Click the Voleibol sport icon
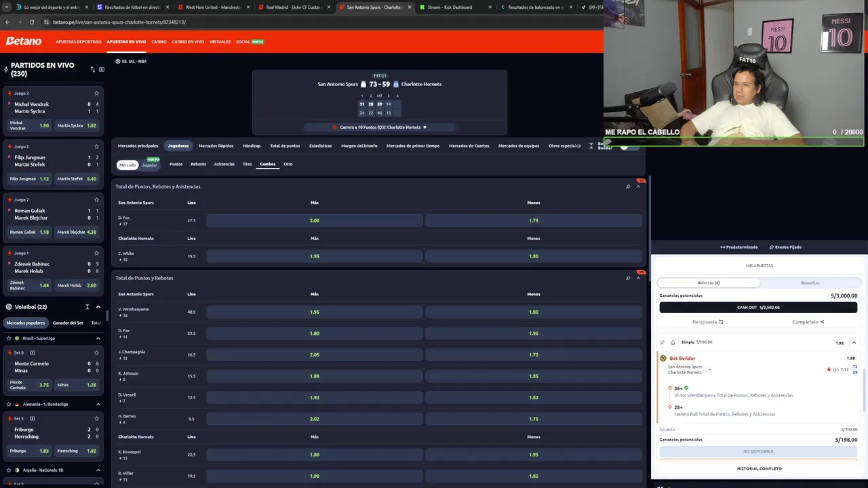868x488 pixels. click(x=9, y=307)
